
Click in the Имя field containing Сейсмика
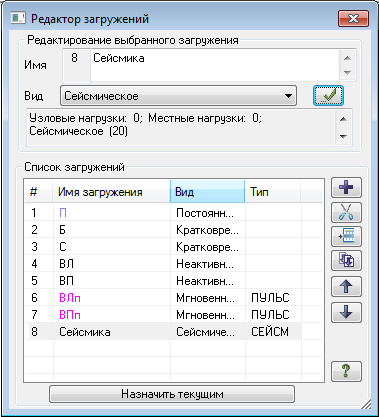(215, 65)
